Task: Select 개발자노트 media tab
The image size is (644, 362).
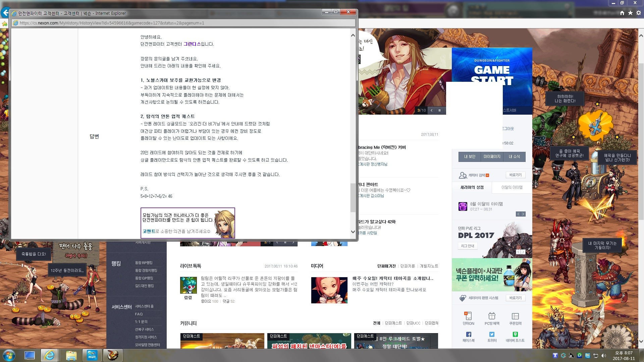Action: click(x=429, y=266)
